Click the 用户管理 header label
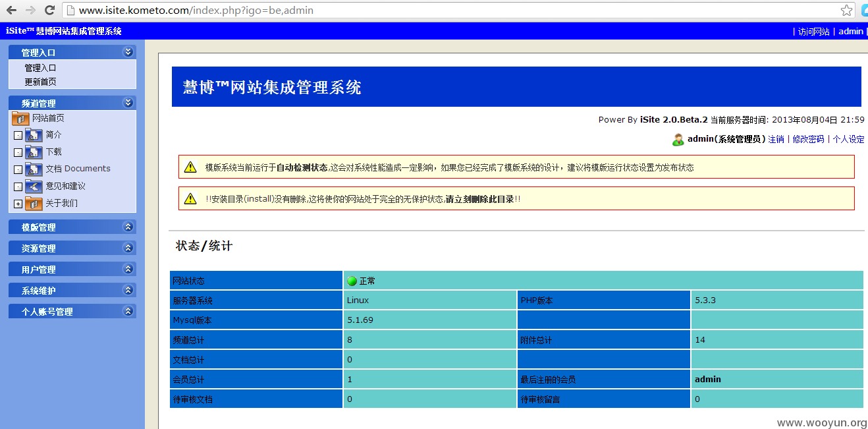The image size is (868, 429). tap(38, 270)
